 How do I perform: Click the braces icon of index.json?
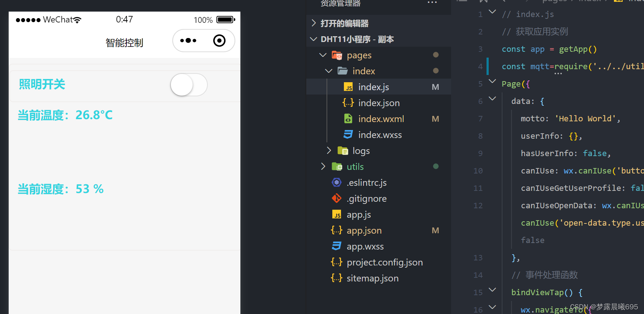pyautogui.click(x=348, y=103)
